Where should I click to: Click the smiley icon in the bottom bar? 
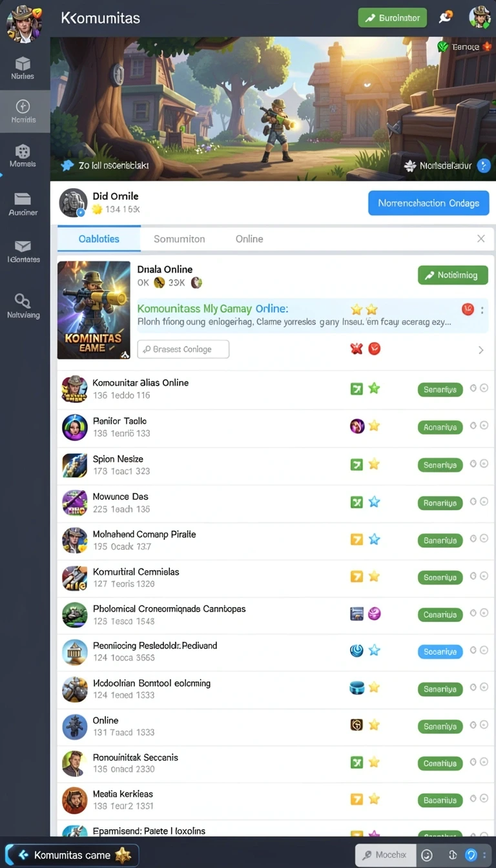pyautogui.click(x=426, y=855)
